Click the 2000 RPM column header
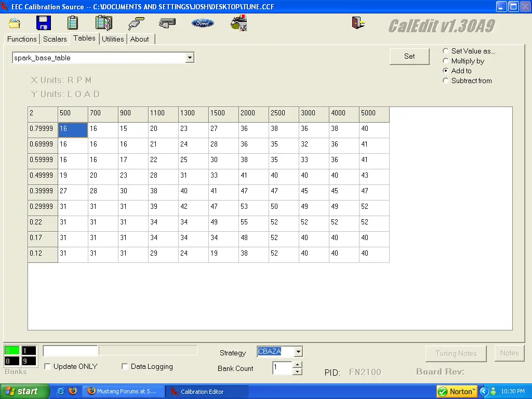 coord(254,114)
